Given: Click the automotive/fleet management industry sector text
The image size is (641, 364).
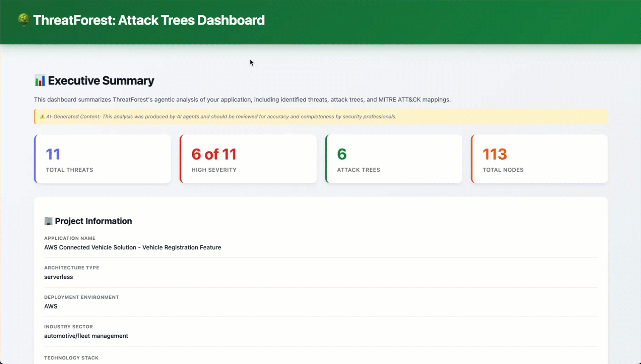Looking at the screenshot, I should tap(86, 336).
